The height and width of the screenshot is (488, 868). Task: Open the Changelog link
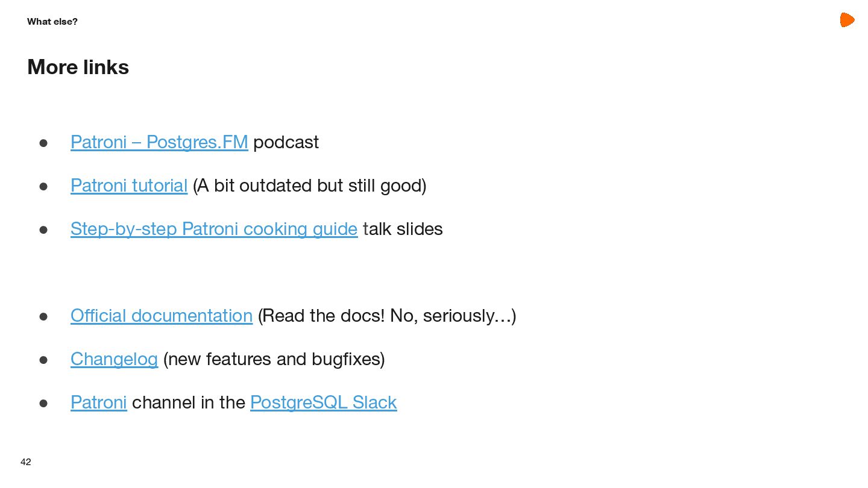[114, 359]
